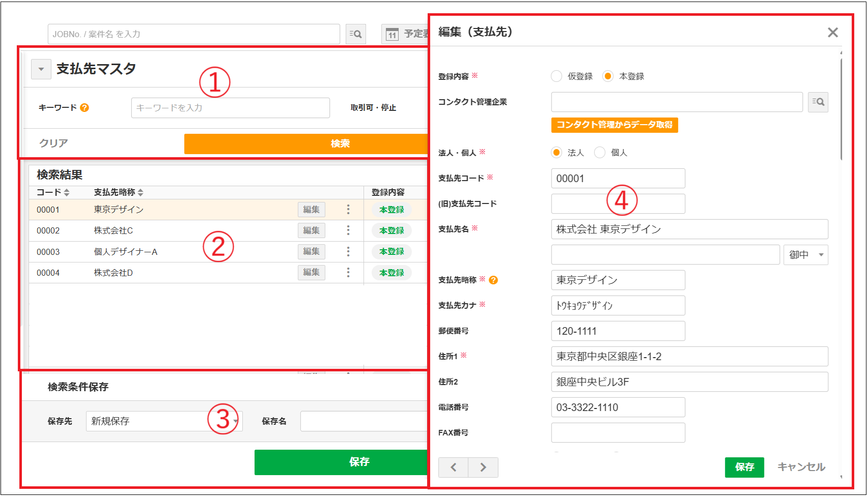Open the kebab menu for 株式会社D row

pos(348,272)
